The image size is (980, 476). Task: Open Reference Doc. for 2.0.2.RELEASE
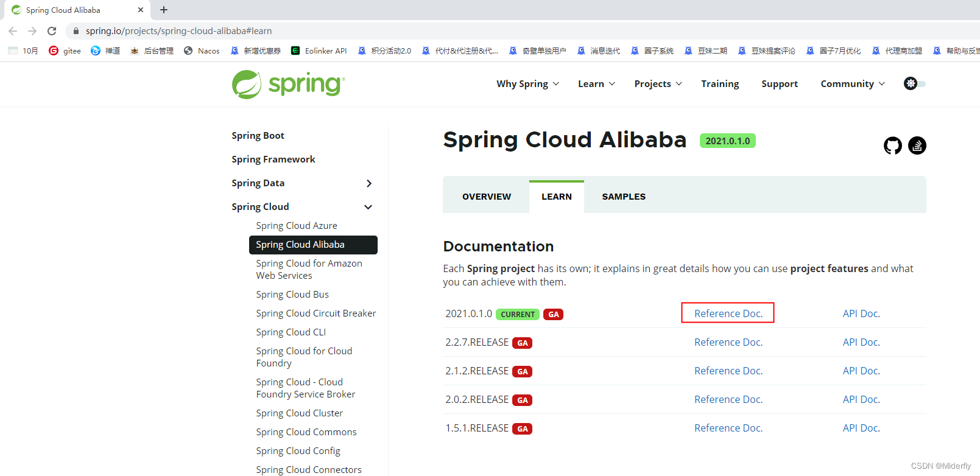click(x=728, y=399)
